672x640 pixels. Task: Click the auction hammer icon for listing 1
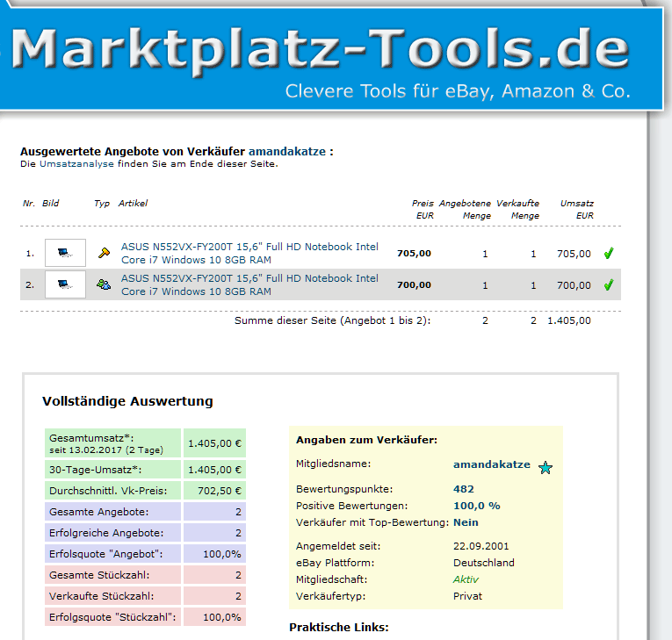pyautogui.click(x=104, y=254)
